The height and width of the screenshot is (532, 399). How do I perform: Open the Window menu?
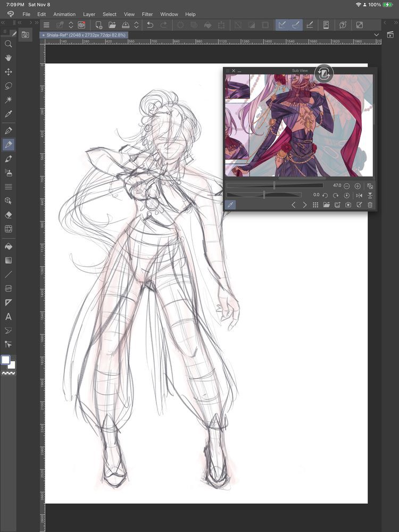[169, 14]
